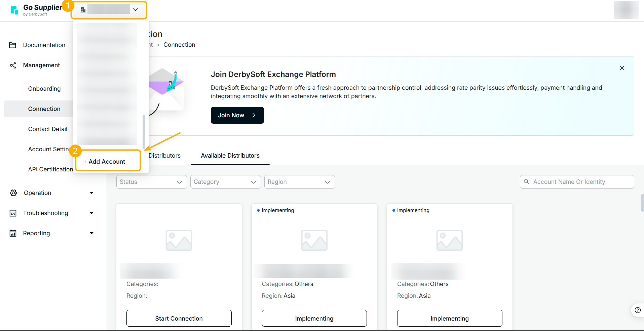The image size is (644, 331).
Task: Click the Reporting chart icon
Action: 13,233
